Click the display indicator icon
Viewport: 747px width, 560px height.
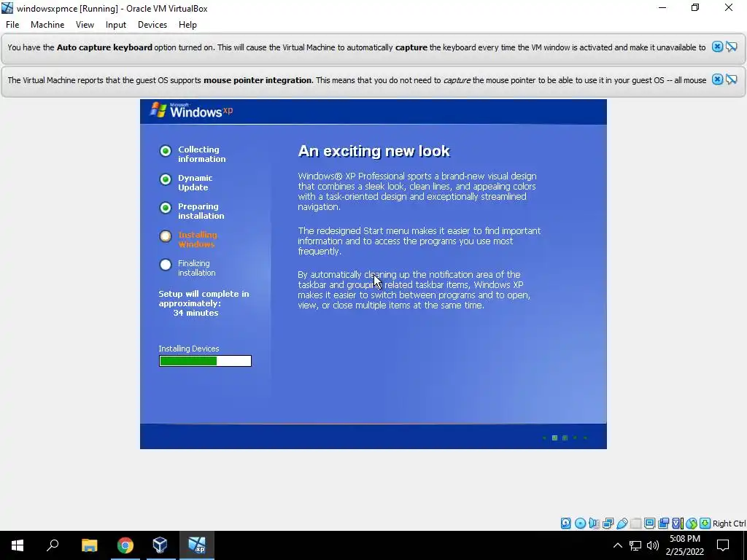coord(649,524)
